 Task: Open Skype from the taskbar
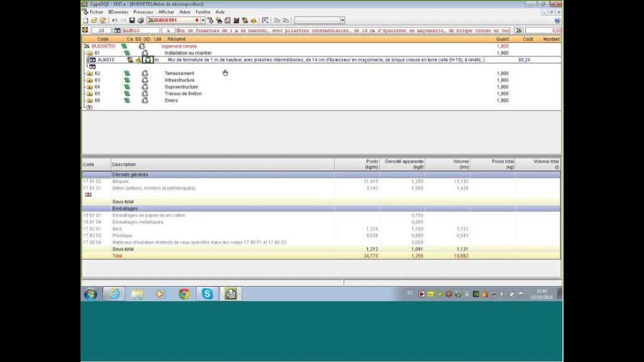click(207, 293)
